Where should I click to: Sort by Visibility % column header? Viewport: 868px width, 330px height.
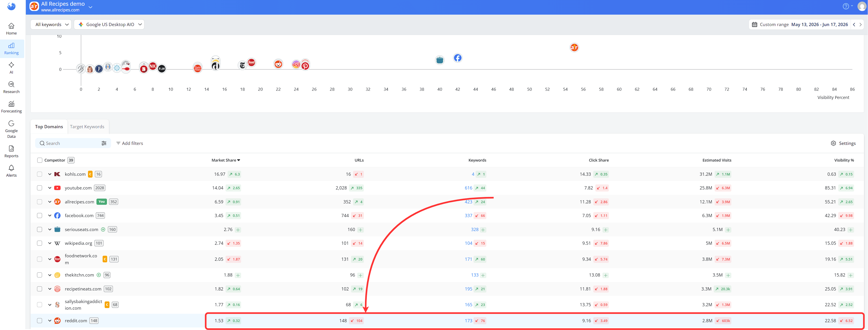pyautogui.click(x=844, y=160)
